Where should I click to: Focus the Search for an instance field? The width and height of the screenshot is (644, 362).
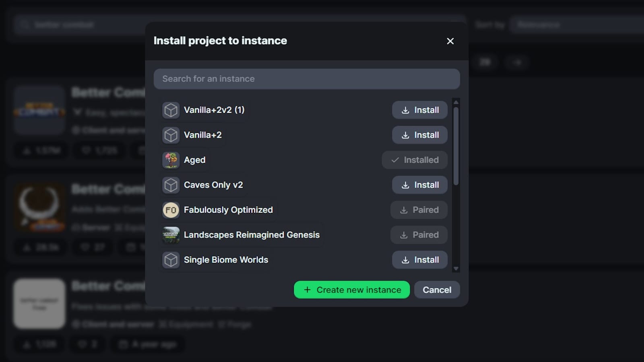click(306, 79)
